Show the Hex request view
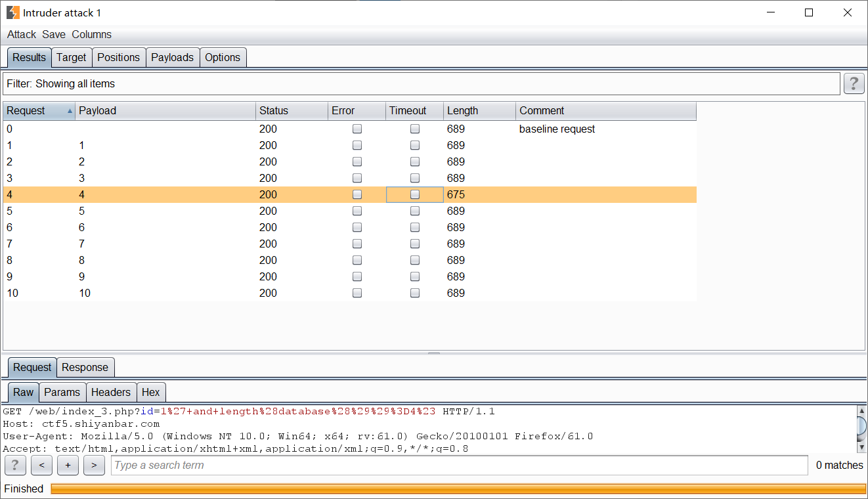Viewport: 868px width, 499px height. pyautogui.click(x=151, y=393)
